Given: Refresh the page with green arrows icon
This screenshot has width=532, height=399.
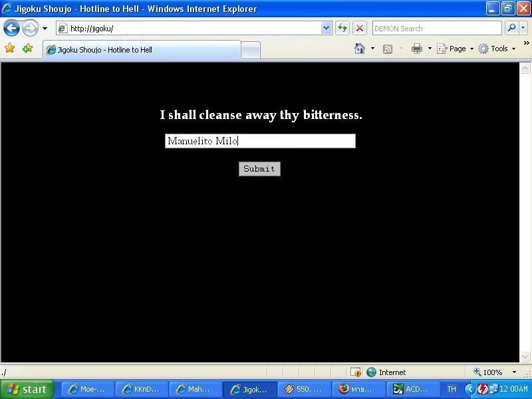Looking at the screenshot, I should coord(342,28).
